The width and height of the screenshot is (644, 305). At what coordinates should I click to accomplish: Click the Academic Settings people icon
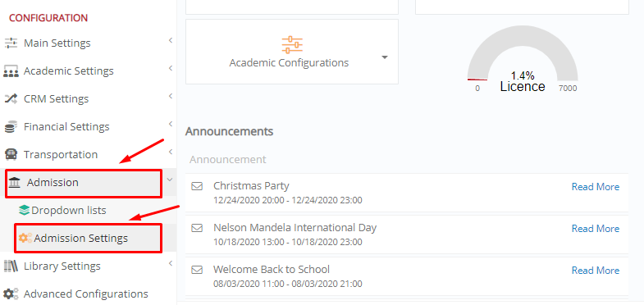click(11, 71)
